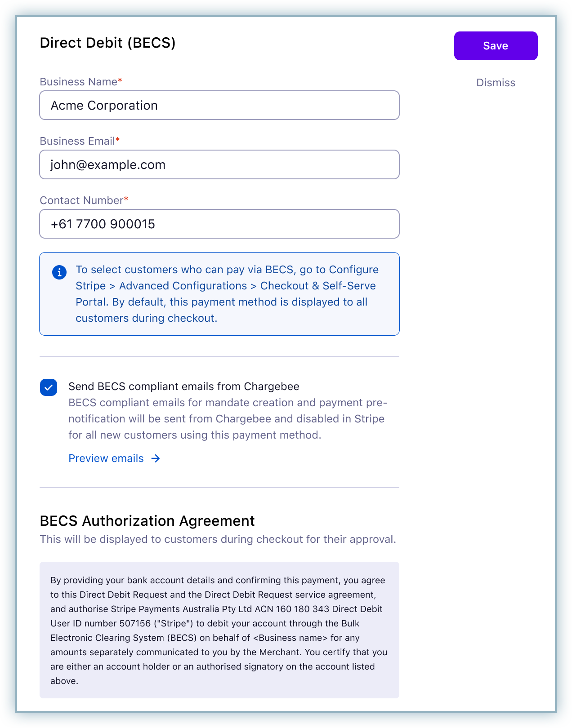Image resolution: width=572 pixels, height=728 pixels.
Task: Click the BECS agreement text box
Action: pyautogui.click(x=219, y=630)
